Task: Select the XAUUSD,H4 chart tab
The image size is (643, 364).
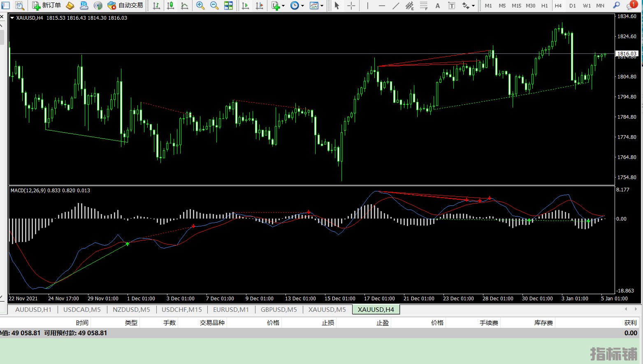Action: pyautogui.click(x=376, y=309)
